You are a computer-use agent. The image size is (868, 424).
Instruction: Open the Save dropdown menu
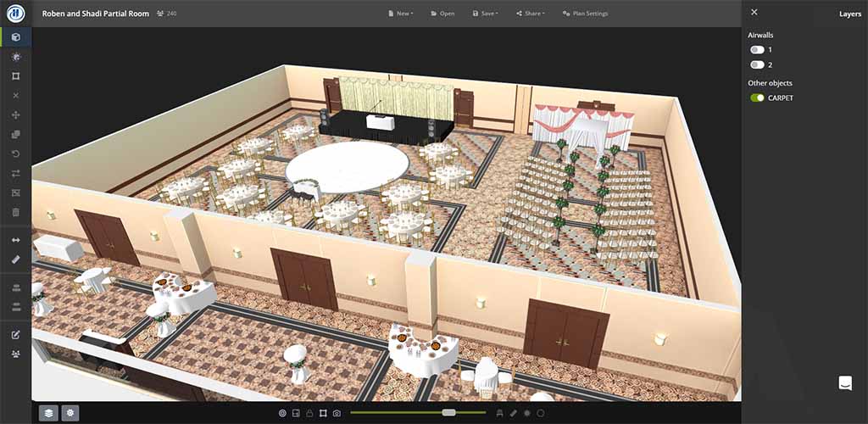(x=486, y=14)
